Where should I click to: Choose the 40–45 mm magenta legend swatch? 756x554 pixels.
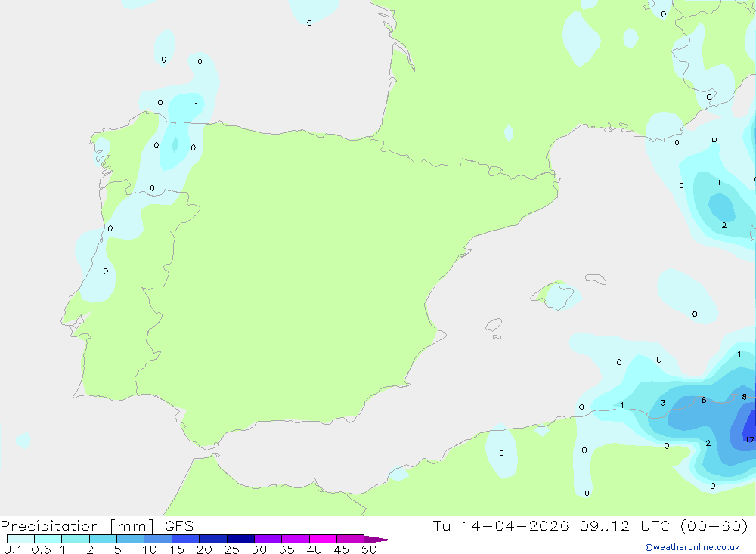click(x=323, y=539)
